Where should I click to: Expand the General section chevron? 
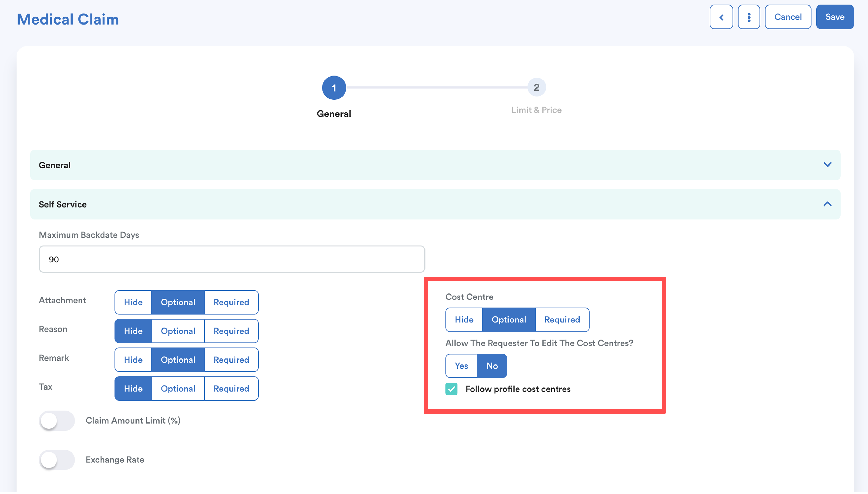(827, 165)
